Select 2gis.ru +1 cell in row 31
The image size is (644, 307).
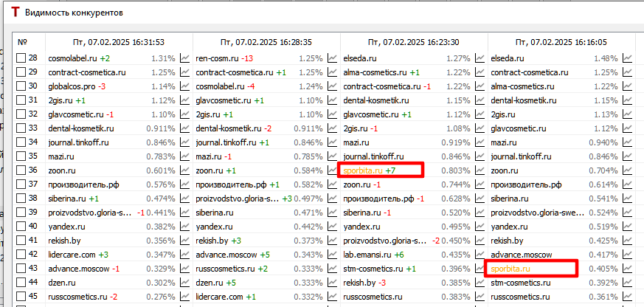[119, 100]
